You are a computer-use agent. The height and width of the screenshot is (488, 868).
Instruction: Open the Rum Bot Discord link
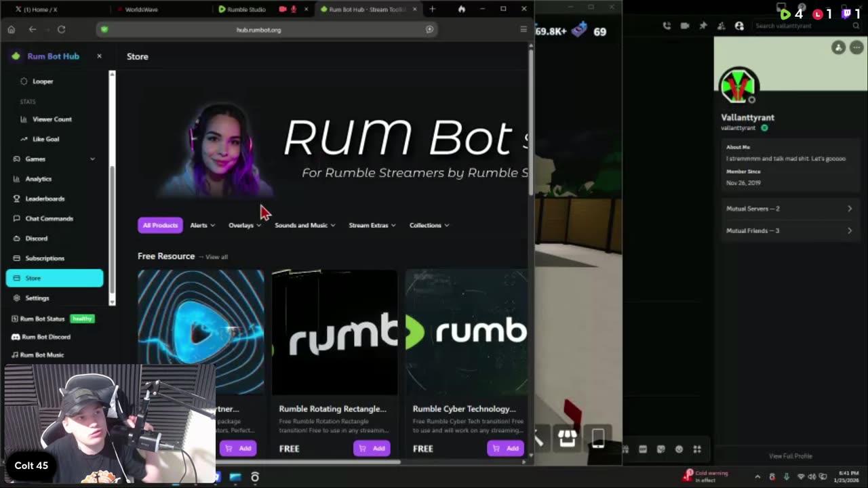pyautogui.click(x=41, y=337)
